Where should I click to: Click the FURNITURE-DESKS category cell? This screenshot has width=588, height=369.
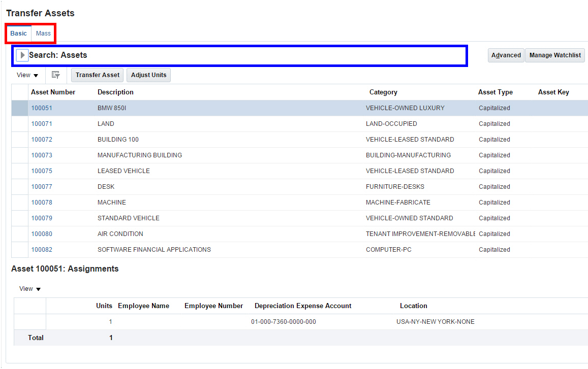395,187
